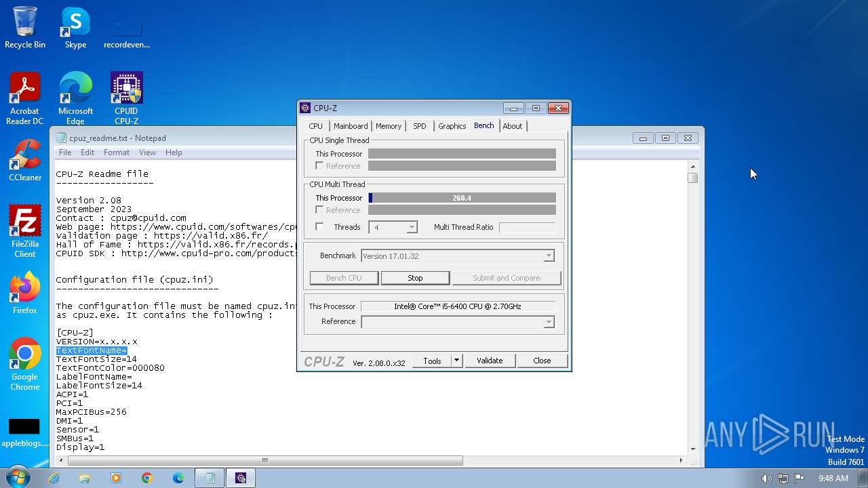Image resolution: width=868 pixels, height=488 pixels.
Task: Click the Show desktop button
Action: click(x=863, y=478)
